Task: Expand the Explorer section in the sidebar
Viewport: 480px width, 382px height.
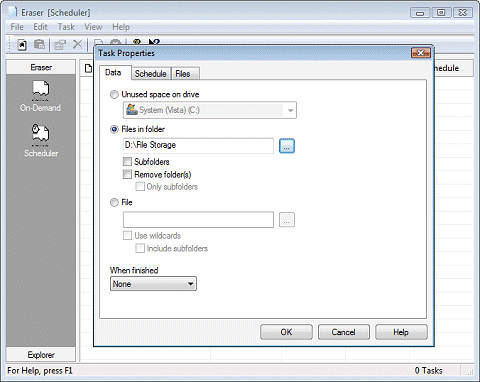Action: click(x=41, y=355)
